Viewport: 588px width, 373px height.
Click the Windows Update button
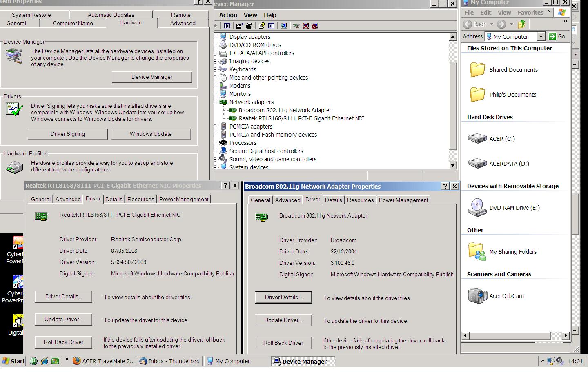coord(151,134)
